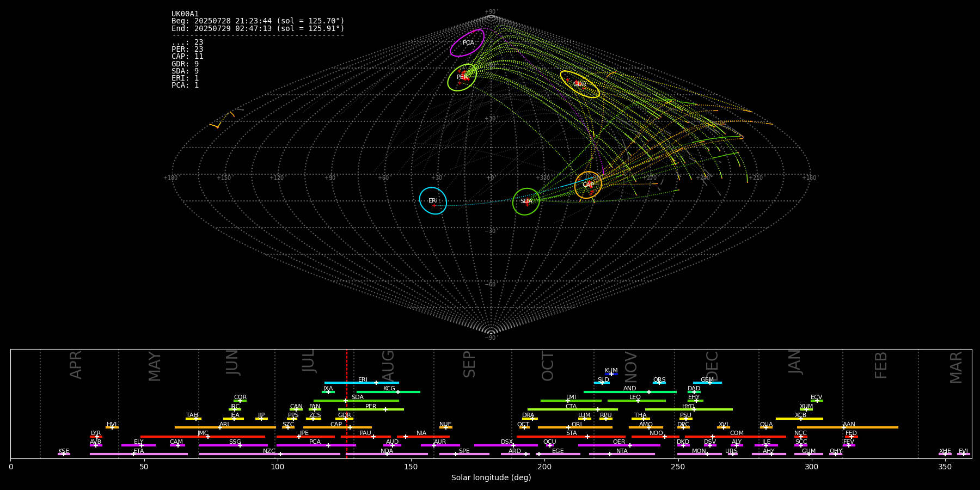Click the STA shower bar in the timeline

tap(571, 436)
